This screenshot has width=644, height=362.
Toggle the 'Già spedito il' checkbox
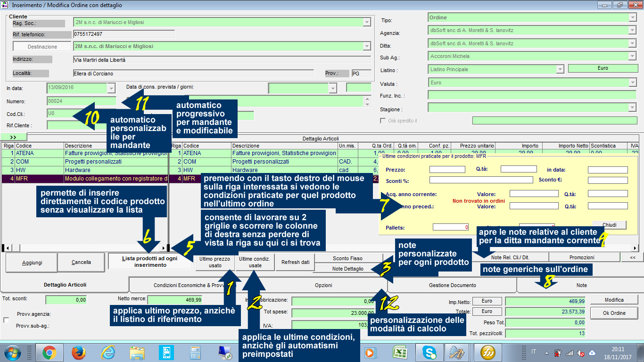(383, 121)
